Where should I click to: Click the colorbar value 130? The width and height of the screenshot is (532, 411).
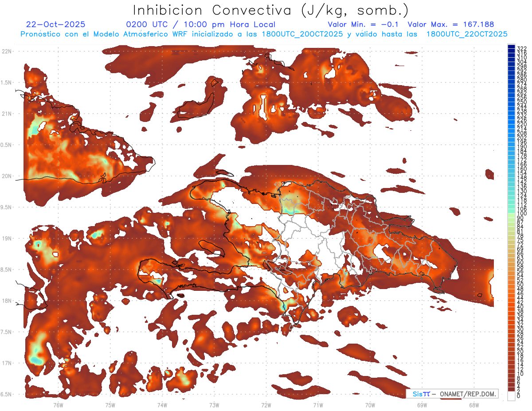click(x=521, y=191)
